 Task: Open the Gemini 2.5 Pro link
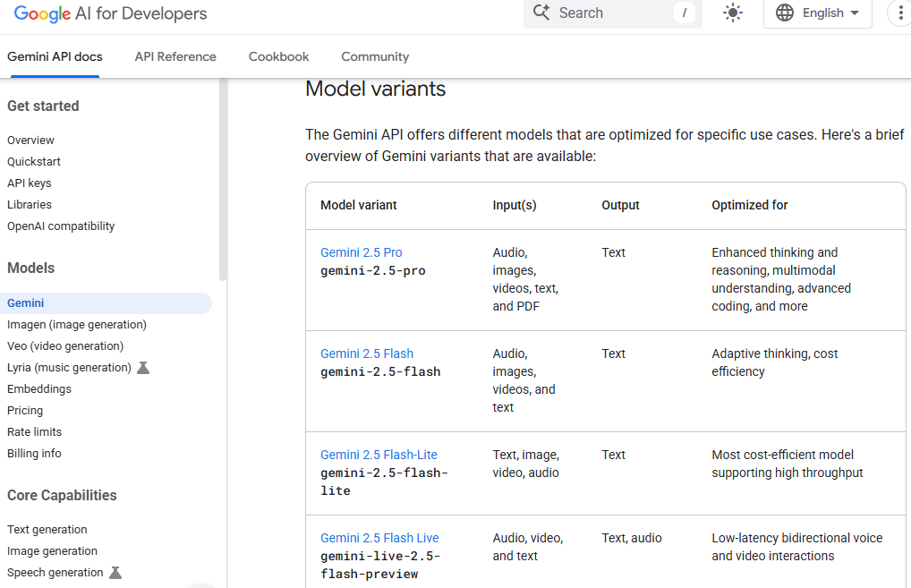click(362, 252)
